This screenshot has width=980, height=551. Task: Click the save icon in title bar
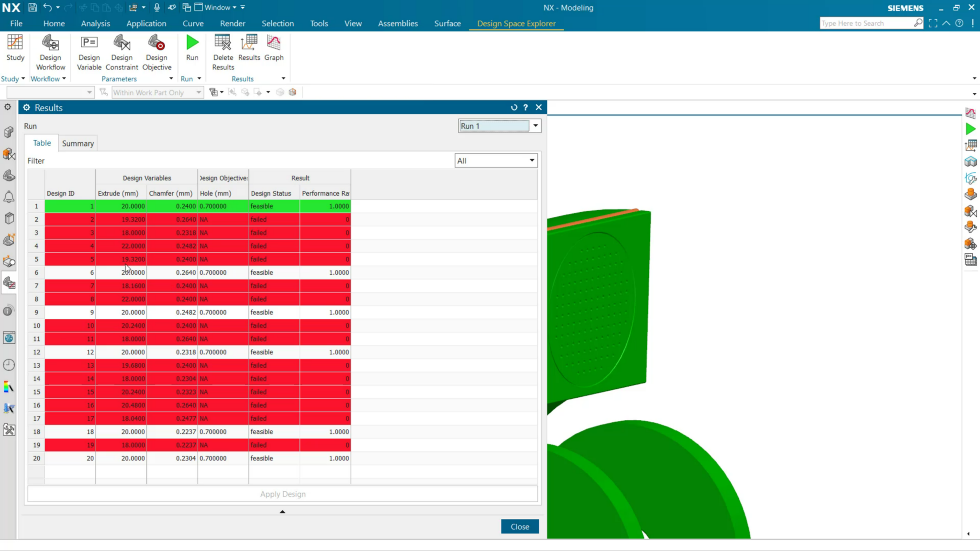pos(33,7)
